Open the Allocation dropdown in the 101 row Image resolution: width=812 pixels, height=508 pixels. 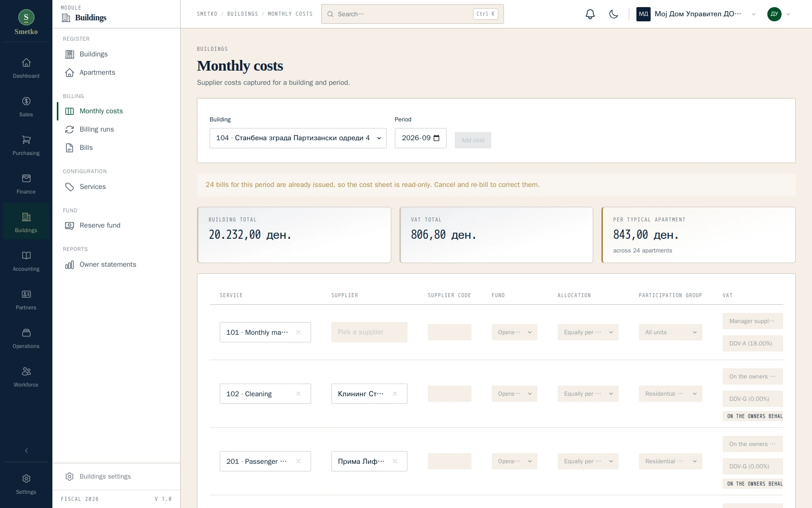pyautogui.click(x=588, y=332)
